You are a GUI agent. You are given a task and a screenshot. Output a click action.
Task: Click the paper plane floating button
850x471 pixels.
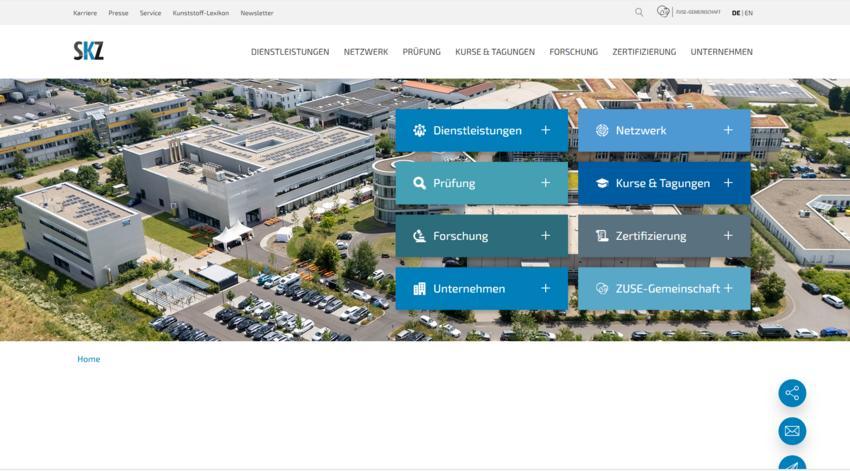[x=792, y=463]
